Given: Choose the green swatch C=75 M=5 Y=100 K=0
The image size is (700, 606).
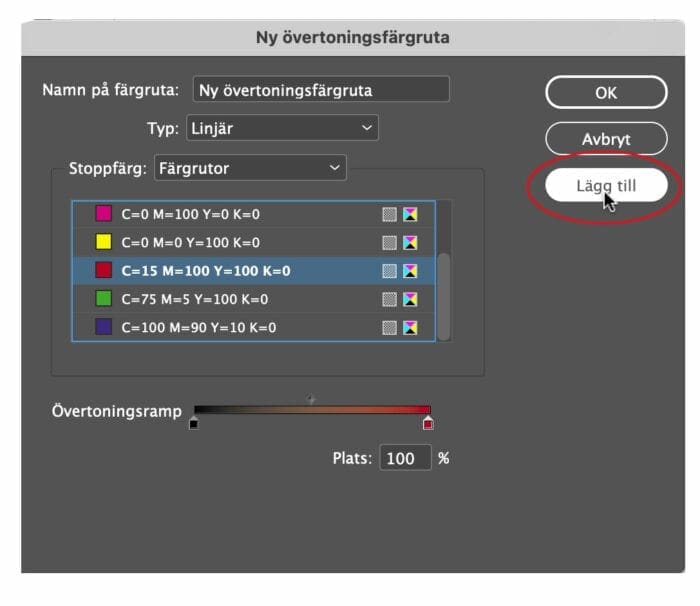Looking at the screenshot, I should tap(253, 299).
